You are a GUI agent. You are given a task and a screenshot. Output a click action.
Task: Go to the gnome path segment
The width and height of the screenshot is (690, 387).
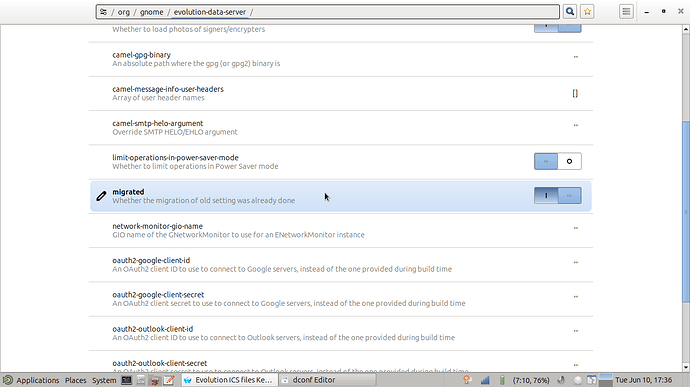point(151,12)
